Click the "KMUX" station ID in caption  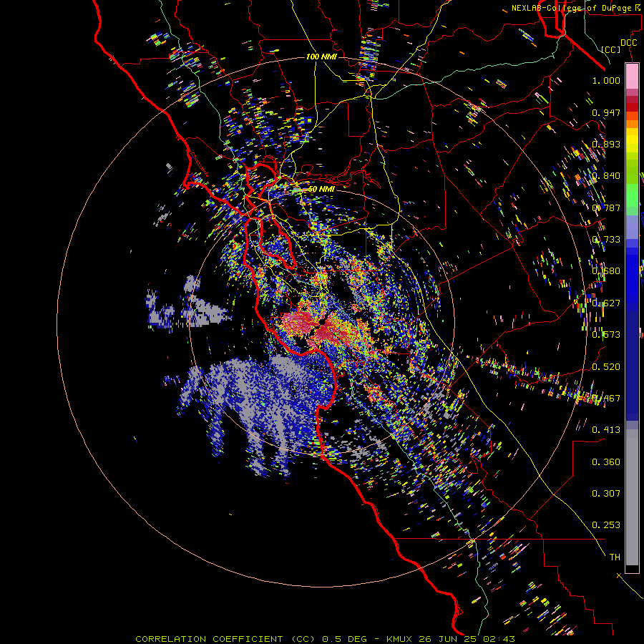pos(401,639)
